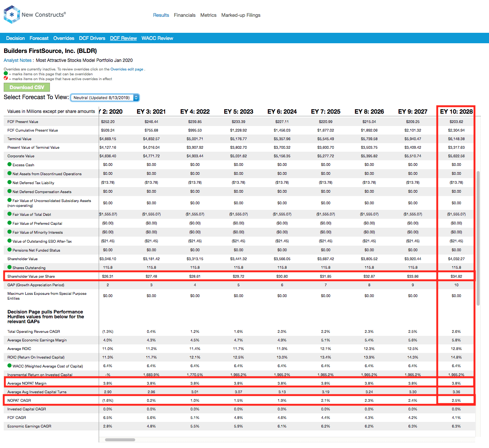Switch to the Overrides tab
Image resolution: width=489 pixels, height=448 pixels.
point(64,38)
